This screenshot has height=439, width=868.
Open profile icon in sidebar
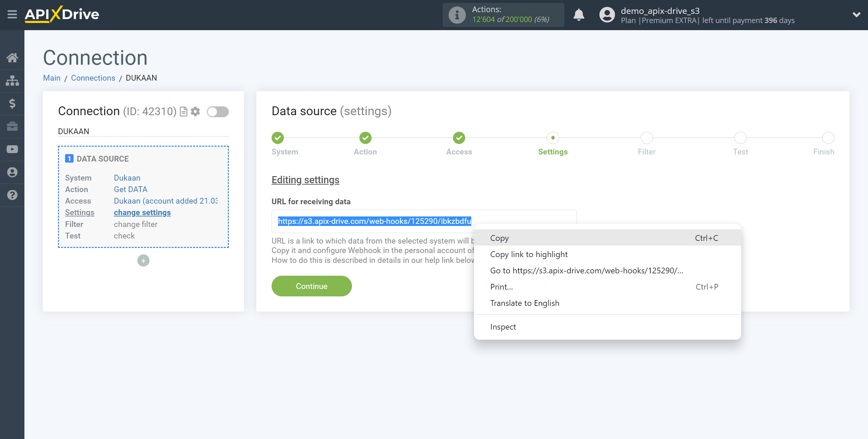12,172
